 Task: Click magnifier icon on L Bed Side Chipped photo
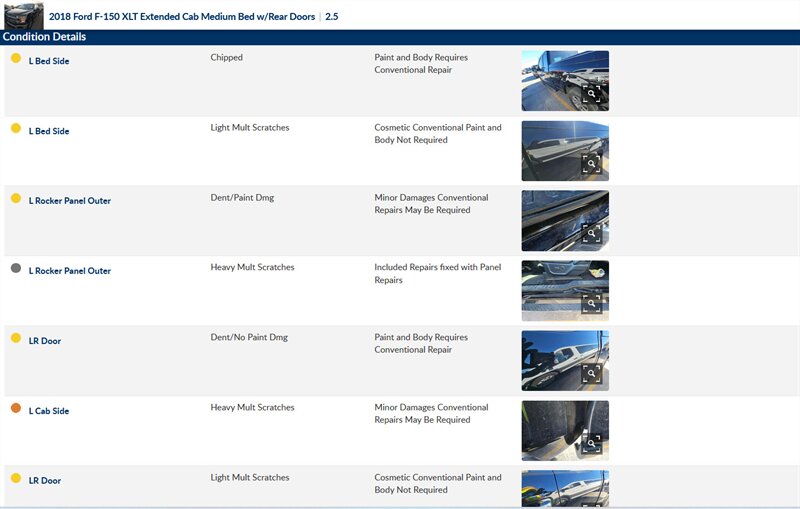coord(592,94)
